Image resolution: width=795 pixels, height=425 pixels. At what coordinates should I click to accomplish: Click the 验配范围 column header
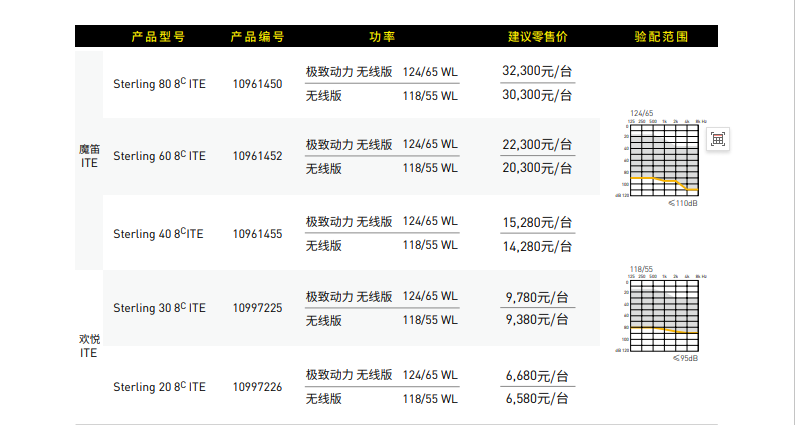pyautogui.click(x=661, y=37)
